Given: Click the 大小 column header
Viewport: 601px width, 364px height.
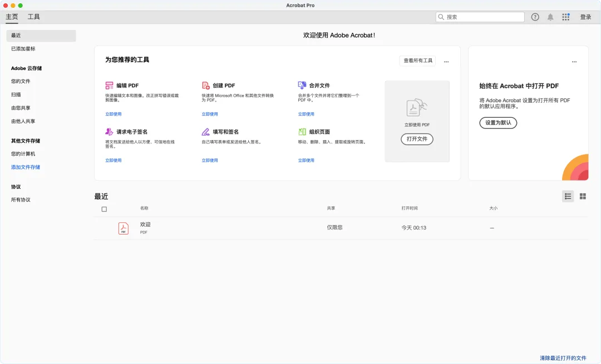Looking at the screenshot, I should click(493, 208).
